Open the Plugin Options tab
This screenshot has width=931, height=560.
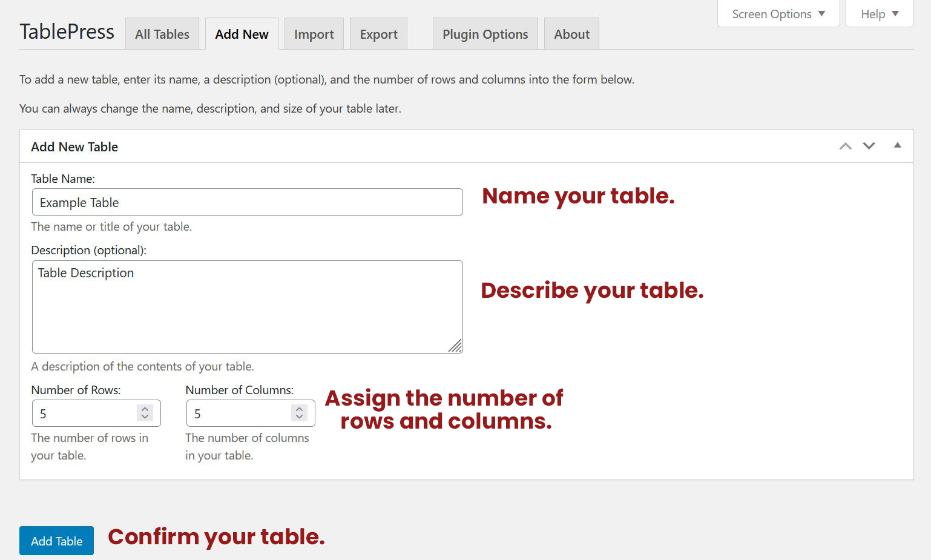tap(485, 35)
